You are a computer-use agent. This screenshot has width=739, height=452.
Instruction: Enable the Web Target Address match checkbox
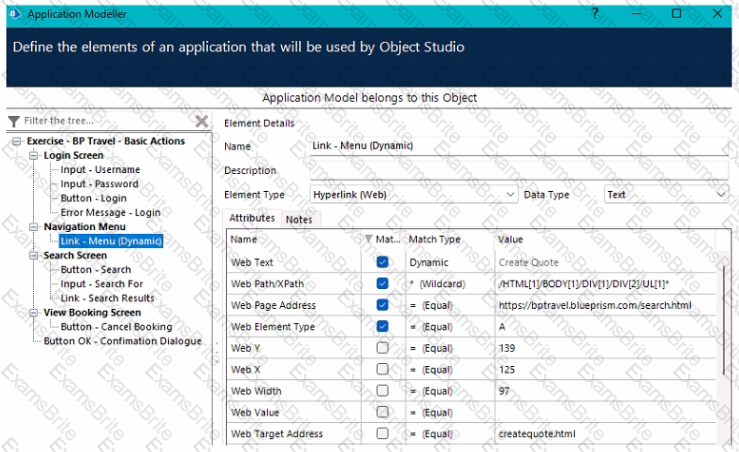pyautogui.click(x=383, y=434)
